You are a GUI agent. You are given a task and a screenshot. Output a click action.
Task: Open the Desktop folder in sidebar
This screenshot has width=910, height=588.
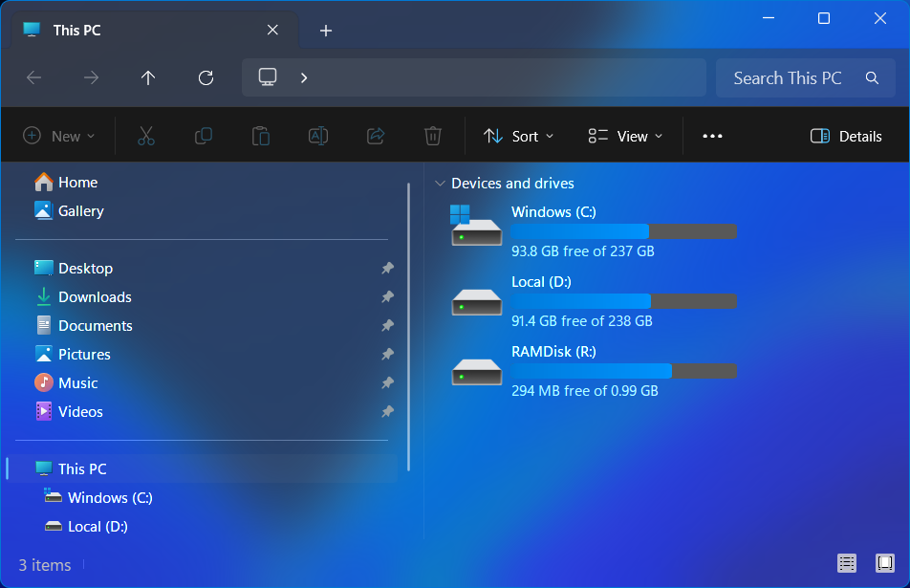85,268
